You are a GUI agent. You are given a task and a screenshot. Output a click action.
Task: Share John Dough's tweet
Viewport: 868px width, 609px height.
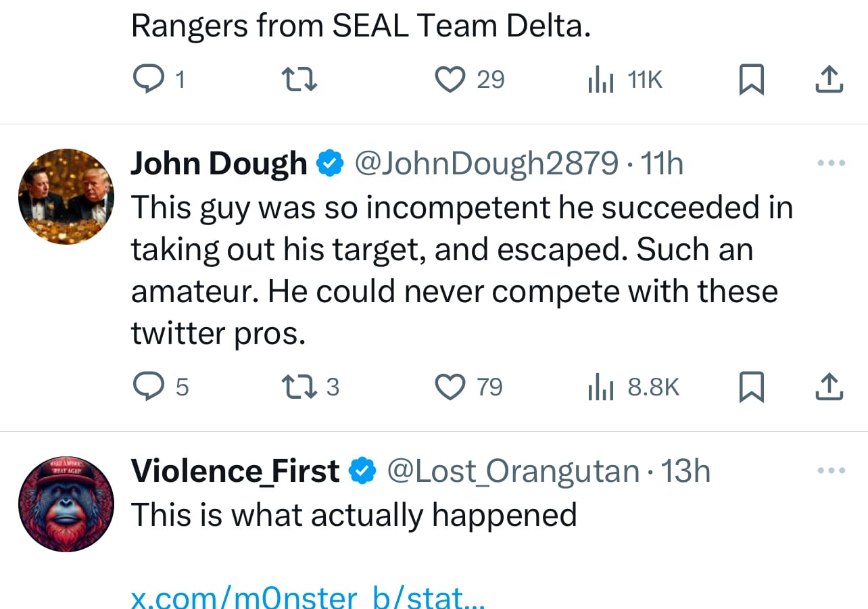tap(829, 387)
